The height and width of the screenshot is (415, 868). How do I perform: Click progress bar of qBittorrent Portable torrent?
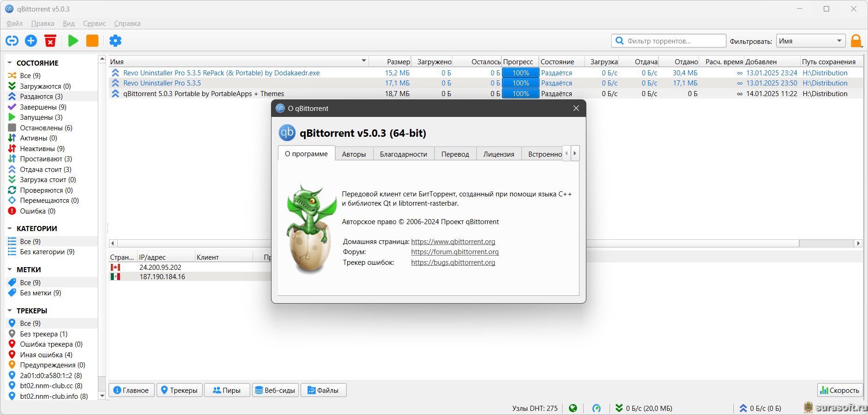click(520, 93)
